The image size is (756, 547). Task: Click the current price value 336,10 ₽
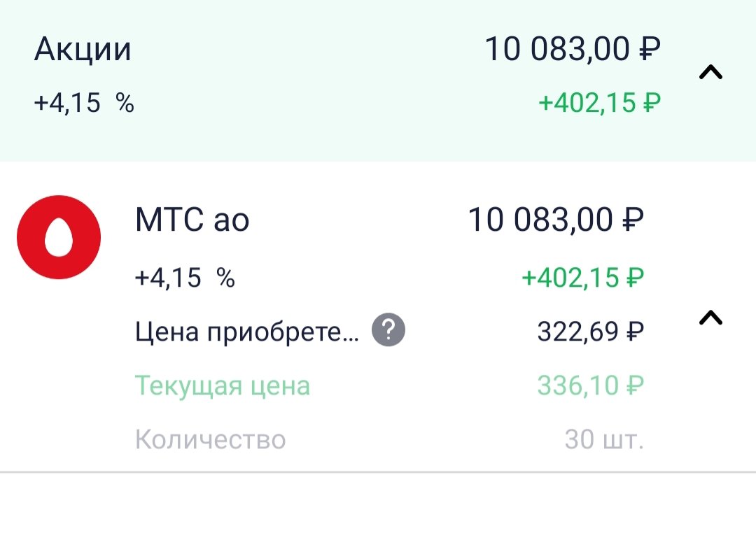click(590, 385)
